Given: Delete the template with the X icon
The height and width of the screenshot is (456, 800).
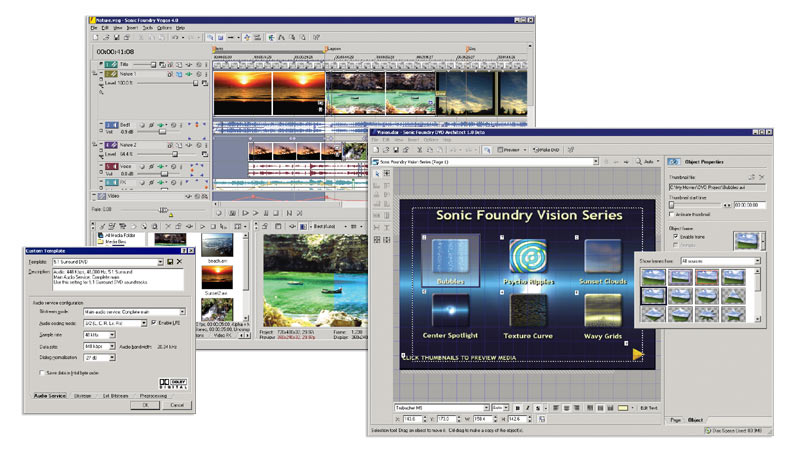Looking at the screenshot, I should tap(179, 262).
